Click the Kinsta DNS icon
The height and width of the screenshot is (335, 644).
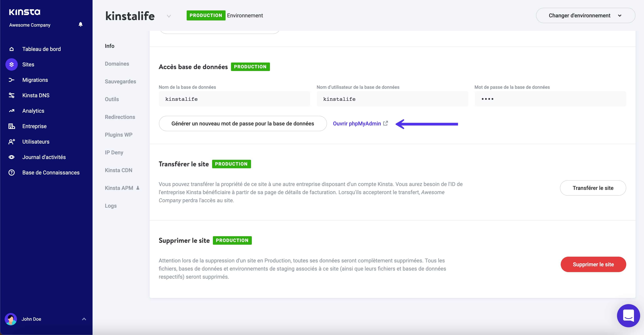pos(12,95)
